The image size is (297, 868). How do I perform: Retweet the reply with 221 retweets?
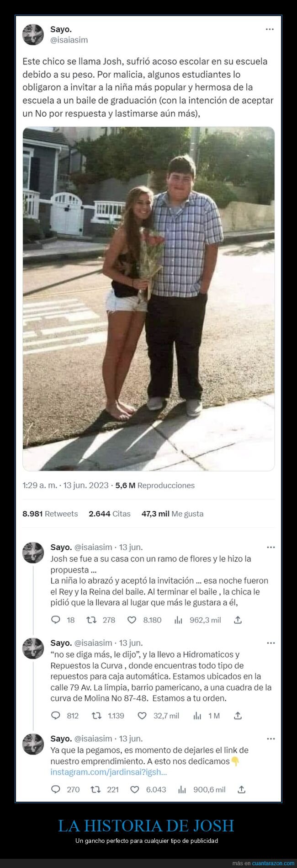(95, 789)
